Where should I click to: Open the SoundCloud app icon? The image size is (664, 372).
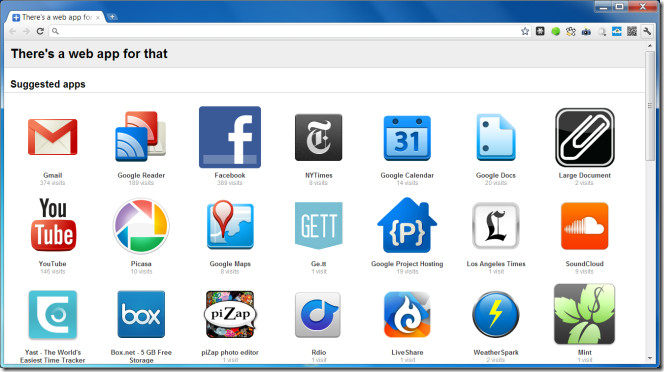pyautogui.click(x=584, y=226)
